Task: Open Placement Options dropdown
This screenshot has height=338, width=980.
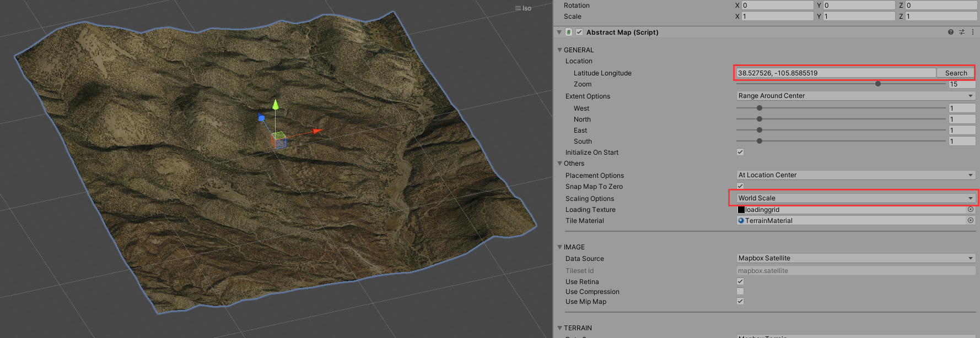Action: [x=856, y=175]
